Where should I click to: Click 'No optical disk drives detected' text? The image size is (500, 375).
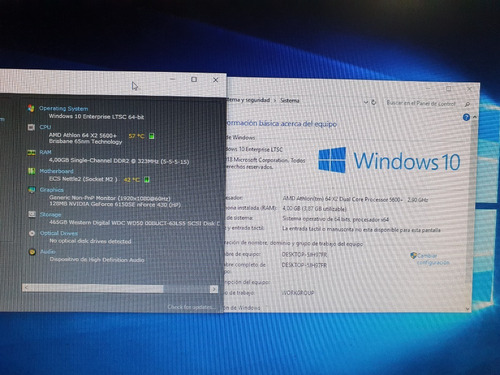[x=90, y=241]
